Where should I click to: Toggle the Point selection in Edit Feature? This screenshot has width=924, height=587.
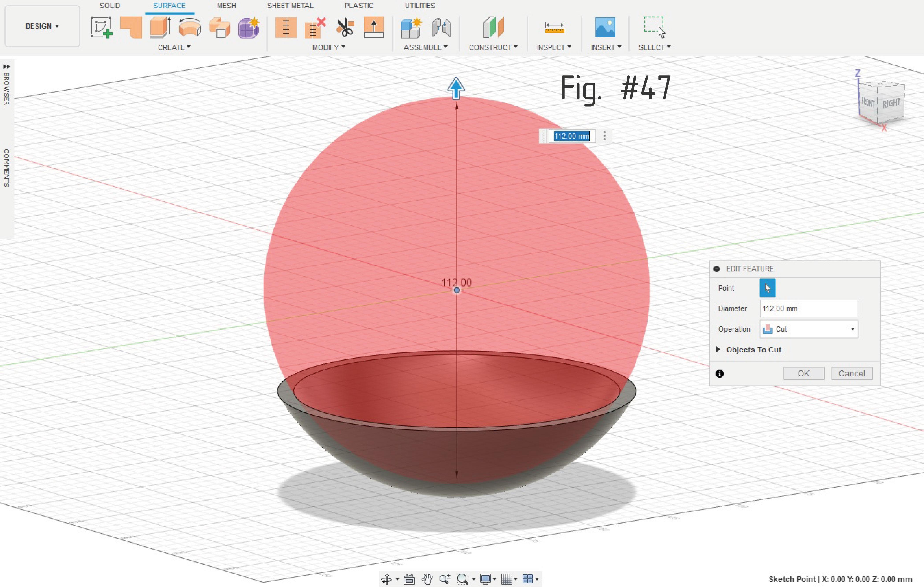click(767, 288)
